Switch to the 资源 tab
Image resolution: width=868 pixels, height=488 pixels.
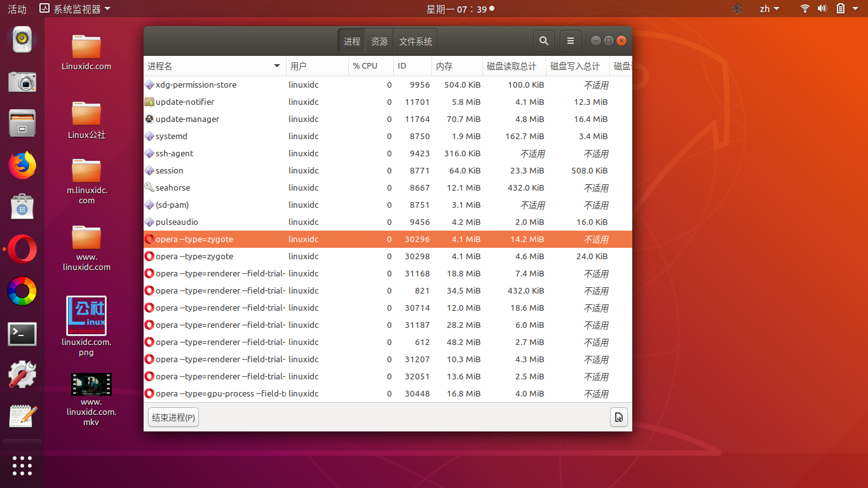point(379,41)
